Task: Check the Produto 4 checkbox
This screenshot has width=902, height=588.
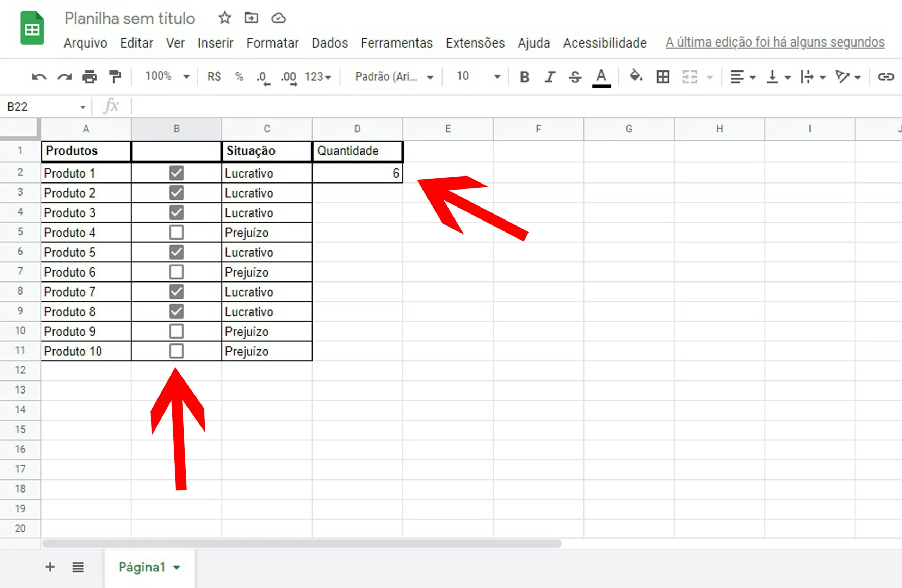Action: (176, 232)
